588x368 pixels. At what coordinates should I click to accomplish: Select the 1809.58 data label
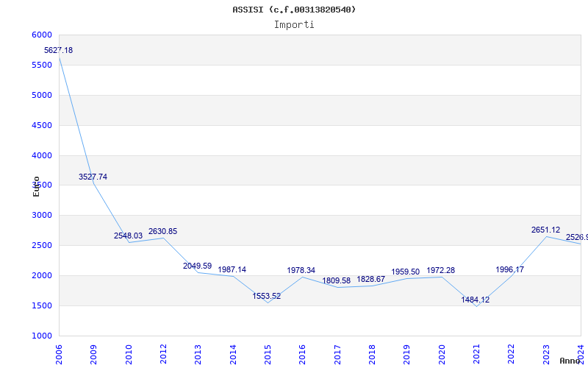(337, 280)
